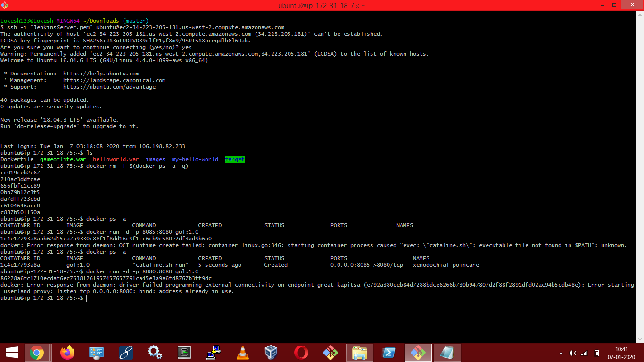Click the Git icon in the title bar
644x362 pixels.
[x=5, y=5]
